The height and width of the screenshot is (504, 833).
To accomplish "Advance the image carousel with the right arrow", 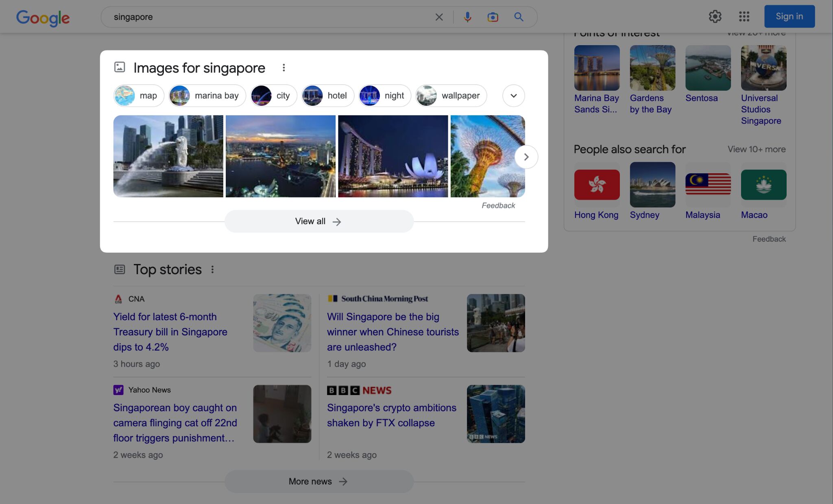I will click(526, 157).
